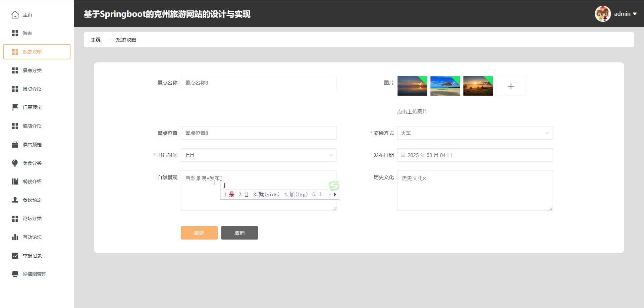Viewport: 644px width, 308px height.
Task: Select the first uploaded sunset thumbnail
Action: point(412,86)
